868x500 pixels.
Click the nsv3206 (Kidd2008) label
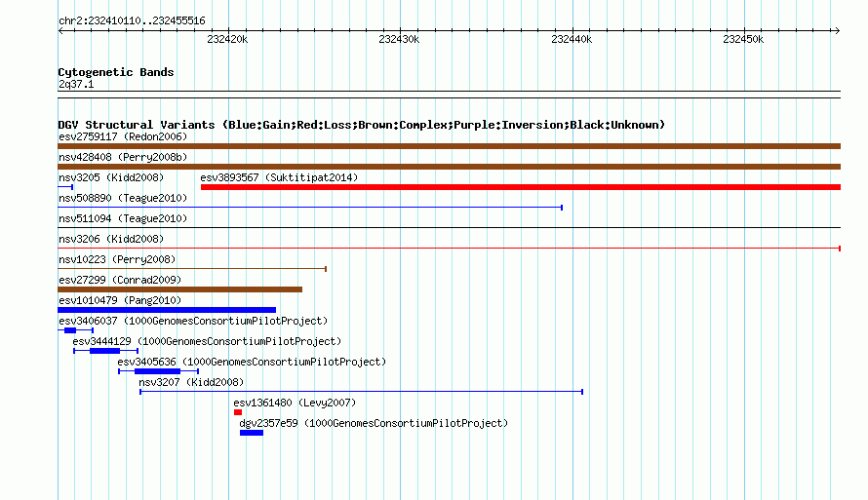[111, 239]
